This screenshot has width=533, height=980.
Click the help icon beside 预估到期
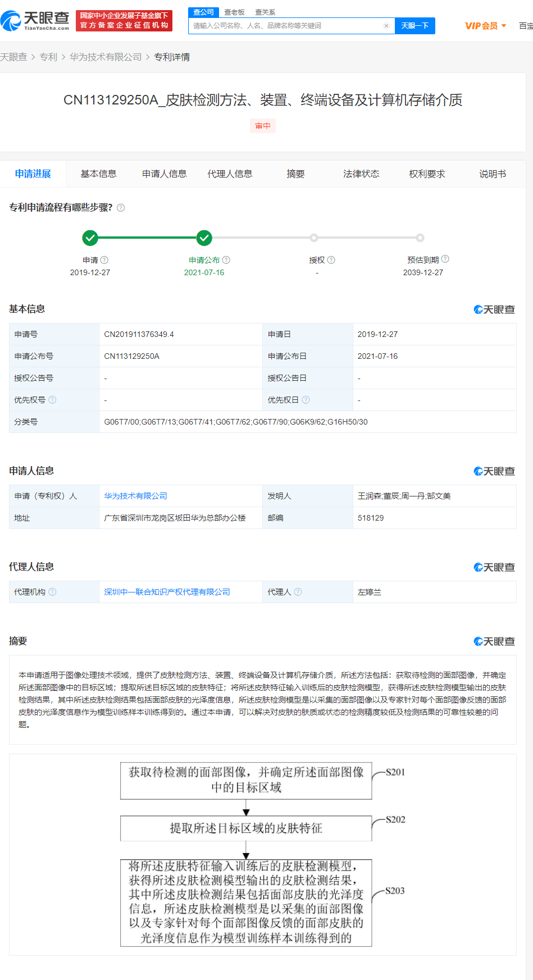tap(445, 259)
